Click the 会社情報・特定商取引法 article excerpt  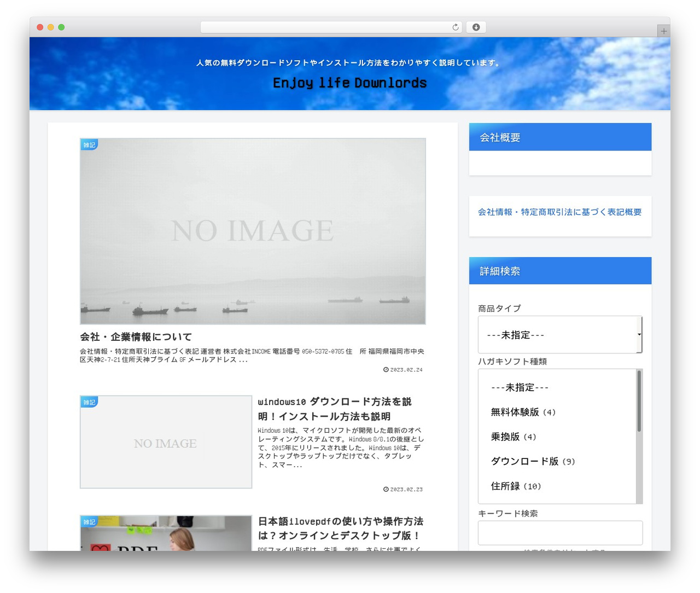[252, 356]
